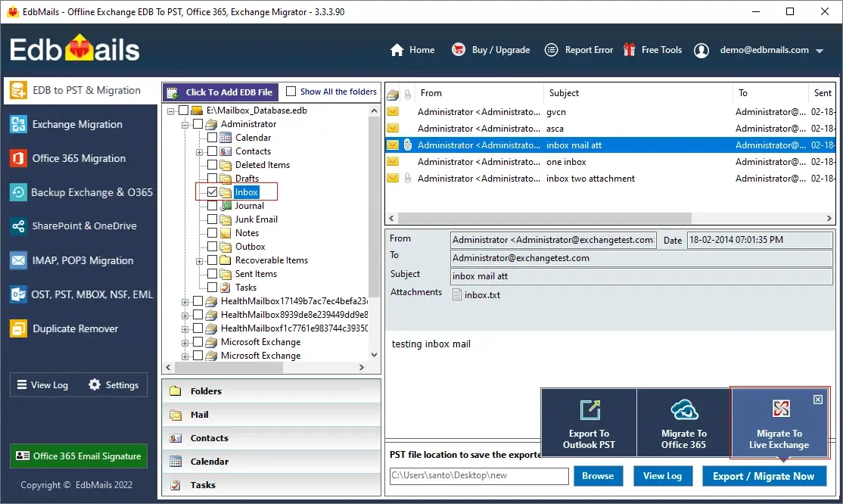The width and height of the screenshot is (843, 504).
Task: Click the inbox.txt attachment file icon
Action: (x=457, y=295)
